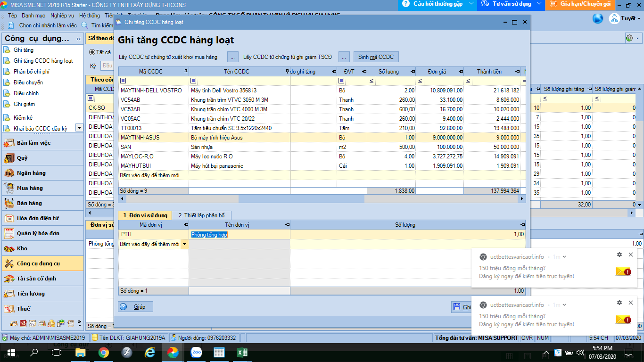Viewport: 644px width, 362px height.
Task: Collapse the Công cụ dụng cụ sidebar panel
Action: [x=79, y=39]
